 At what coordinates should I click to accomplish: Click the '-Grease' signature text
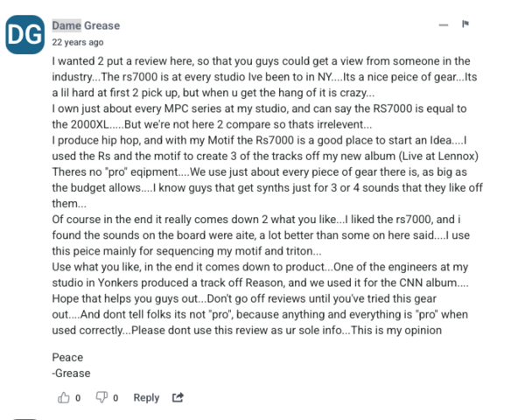click(71, 373)
